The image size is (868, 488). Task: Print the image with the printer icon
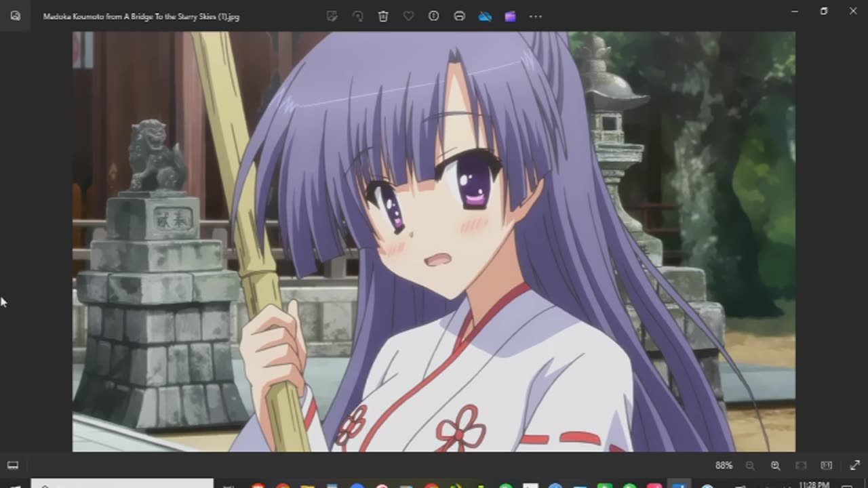tap(459, 16)
